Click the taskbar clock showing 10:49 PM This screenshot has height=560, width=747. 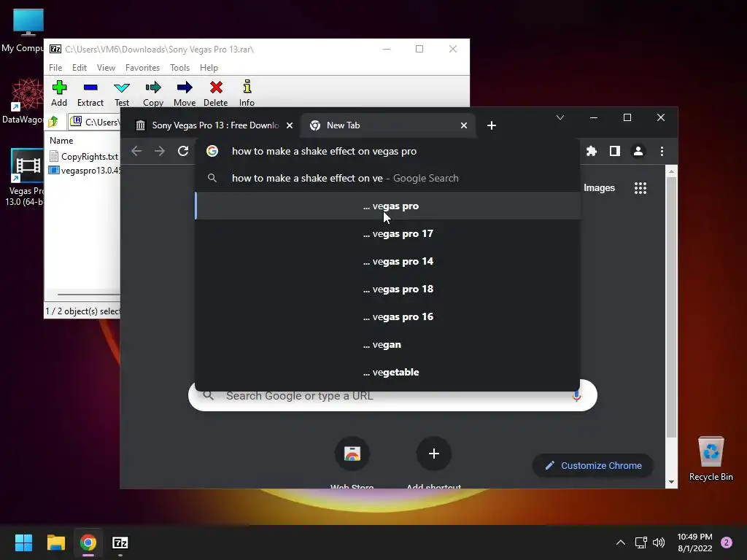pyautogui.click(x=694, y=542)
